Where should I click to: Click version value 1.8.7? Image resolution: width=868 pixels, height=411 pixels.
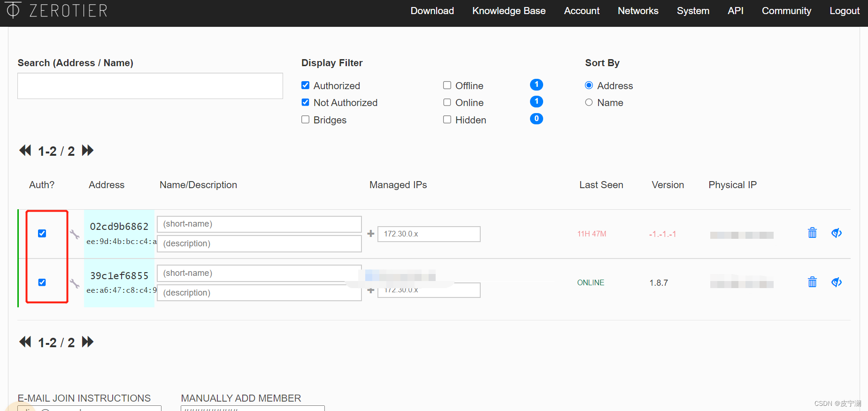(659, 283)
